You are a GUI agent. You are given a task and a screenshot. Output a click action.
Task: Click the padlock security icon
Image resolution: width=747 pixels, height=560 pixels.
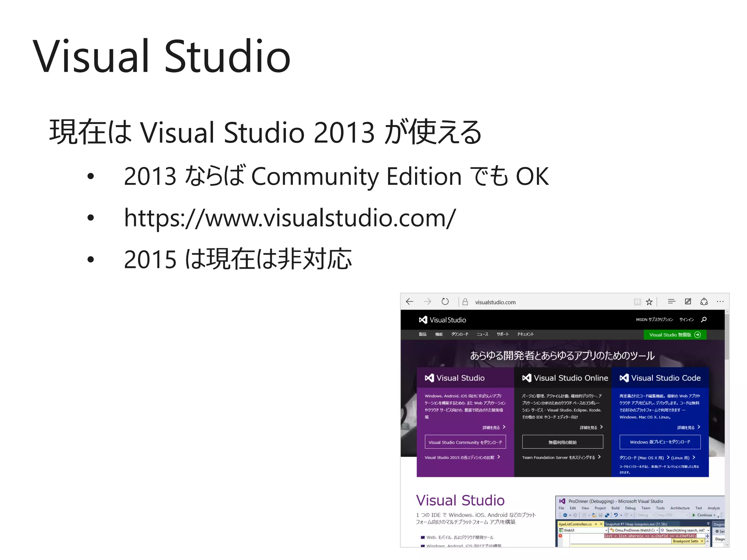(x=465, y=302)
